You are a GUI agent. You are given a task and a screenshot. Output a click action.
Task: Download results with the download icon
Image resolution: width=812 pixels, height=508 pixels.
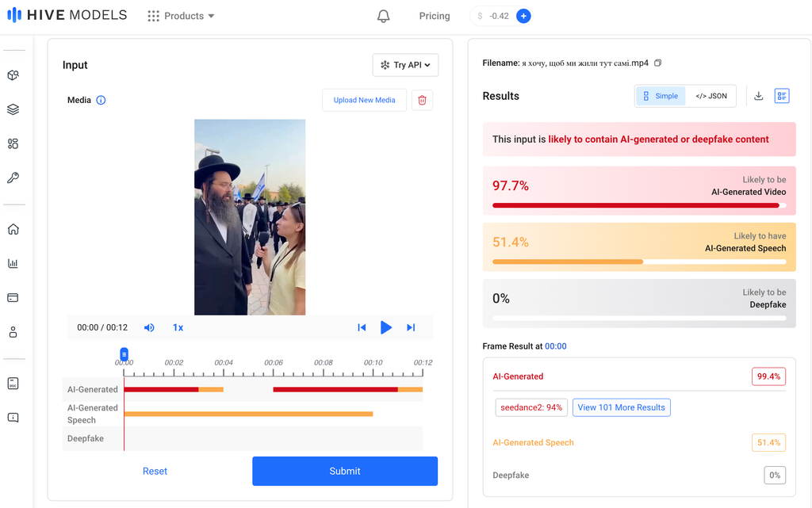[x=759, y=96]
